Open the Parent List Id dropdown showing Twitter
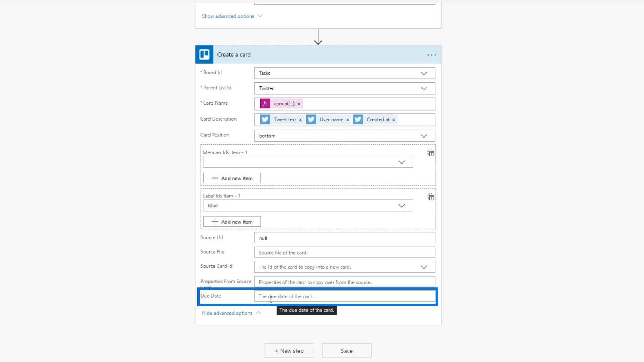Screen dimensions: 644x362 click(345, 88)
